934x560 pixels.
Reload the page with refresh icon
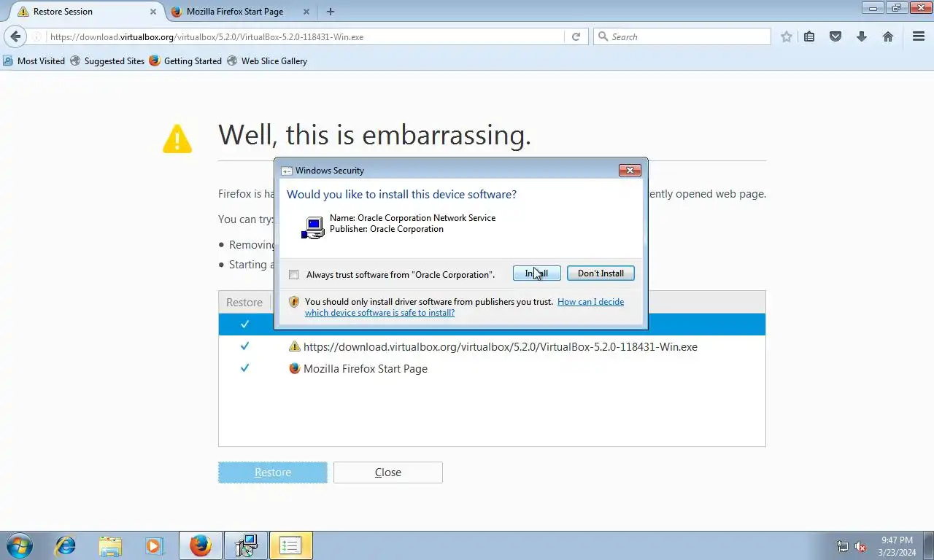tap(576, 36)
